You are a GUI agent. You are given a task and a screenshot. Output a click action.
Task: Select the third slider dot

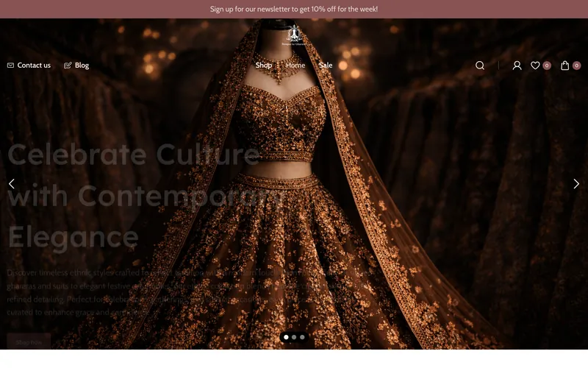[302, 337]
